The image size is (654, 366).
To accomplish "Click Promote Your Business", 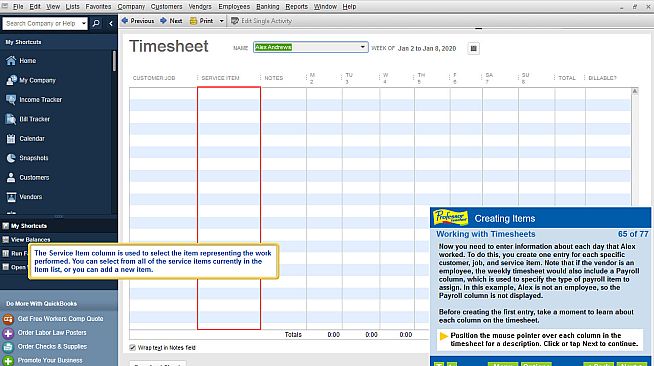I will point(43,360).
